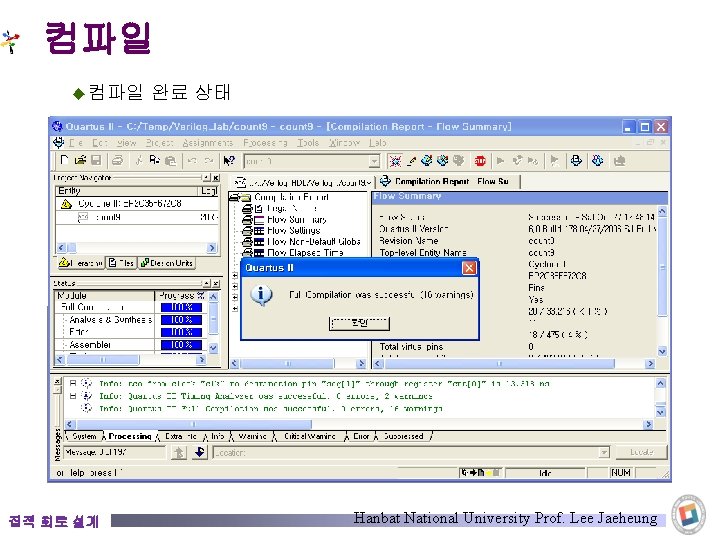Select the Warning messages tab

252,436
